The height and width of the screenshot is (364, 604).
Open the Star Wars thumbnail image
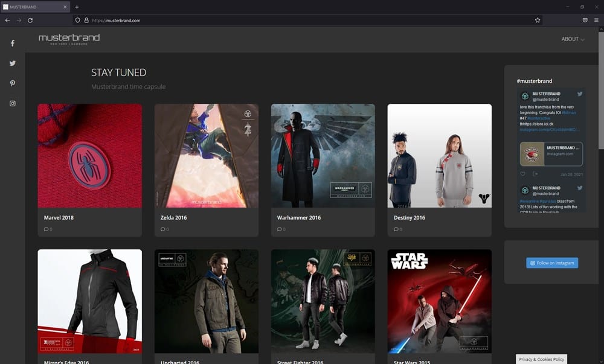440,301
